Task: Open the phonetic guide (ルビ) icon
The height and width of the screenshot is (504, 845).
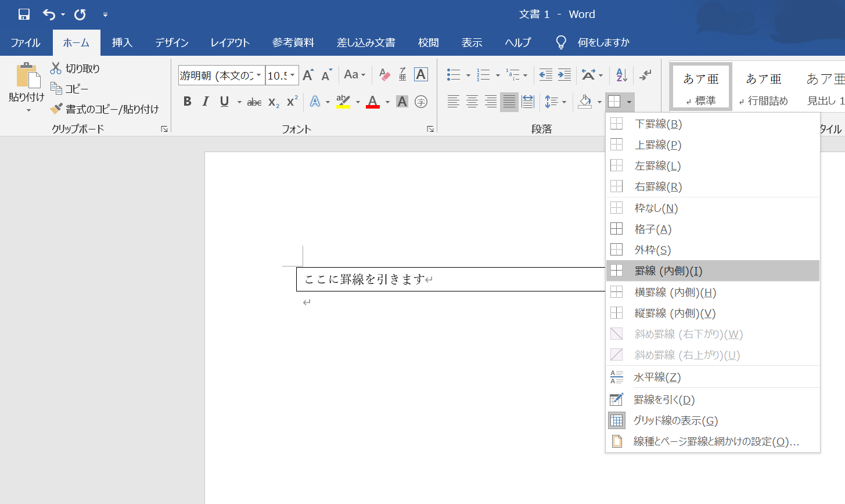Action: click(402, 75)
